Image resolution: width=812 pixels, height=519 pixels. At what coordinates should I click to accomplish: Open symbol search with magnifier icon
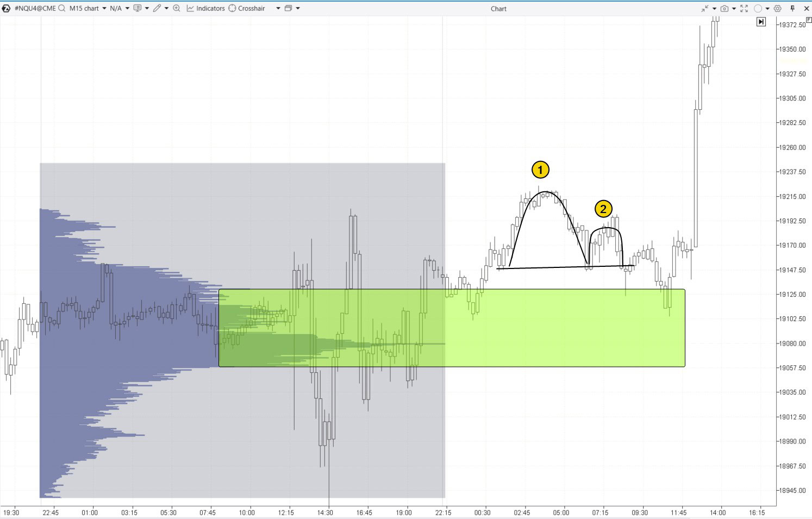(x=62, y=8)
